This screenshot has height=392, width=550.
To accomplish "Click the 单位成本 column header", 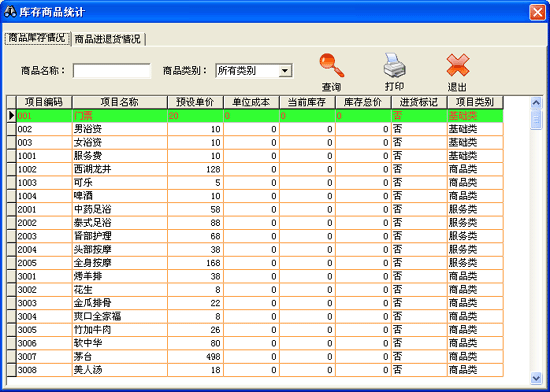I will pyautogui.click(x=251, y=102).
